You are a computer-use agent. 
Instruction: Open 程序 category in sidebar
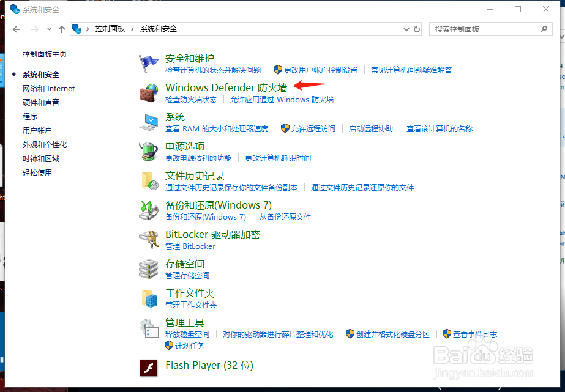click(30, 117)
